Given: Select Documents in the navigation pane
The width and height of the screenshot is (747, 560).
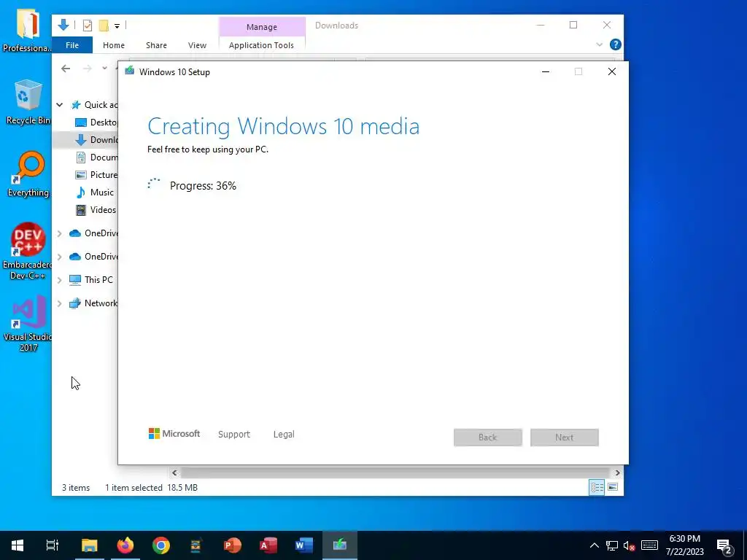Looking at the screenshot, I should (x=96, y=157).
